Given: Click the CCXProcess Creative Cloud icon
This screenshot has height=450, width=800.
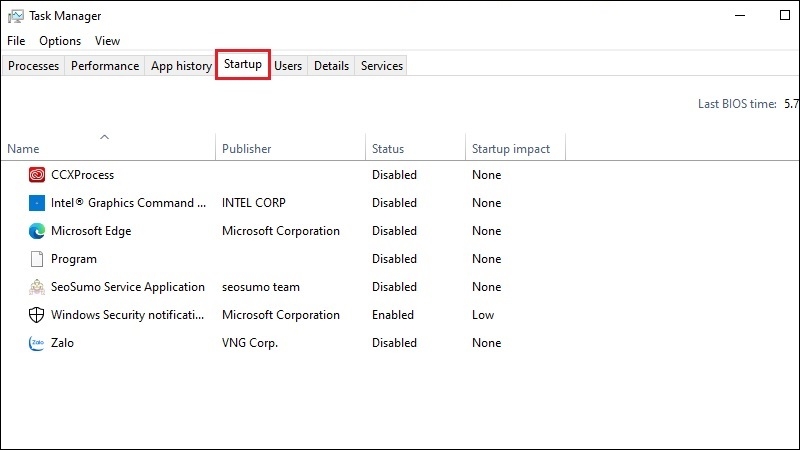Looking at the screenshot, I should coord(37,175).
